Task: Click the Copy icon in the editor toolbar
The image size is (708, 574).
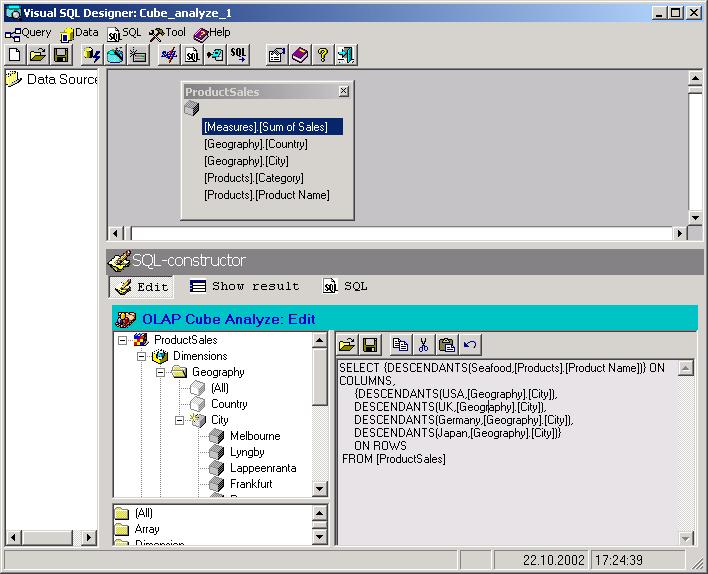Action: pyautogui.click(x=400, y=345)
